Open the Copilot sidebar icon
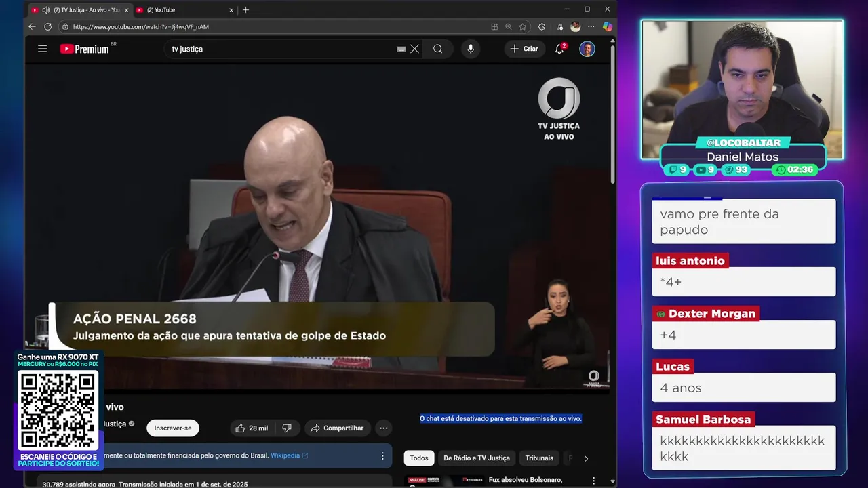Image resolution: width=868 pixels, height=488 pixels. [608, 26]
